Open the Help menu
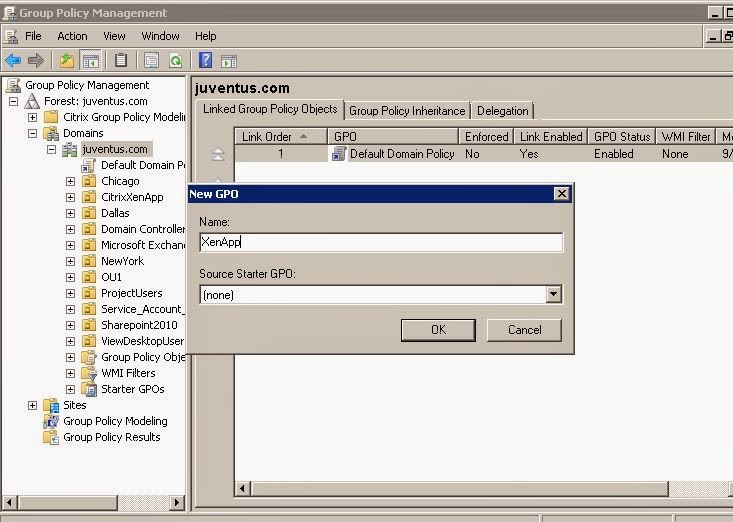 pyautogui.click(x=206, y=36)
